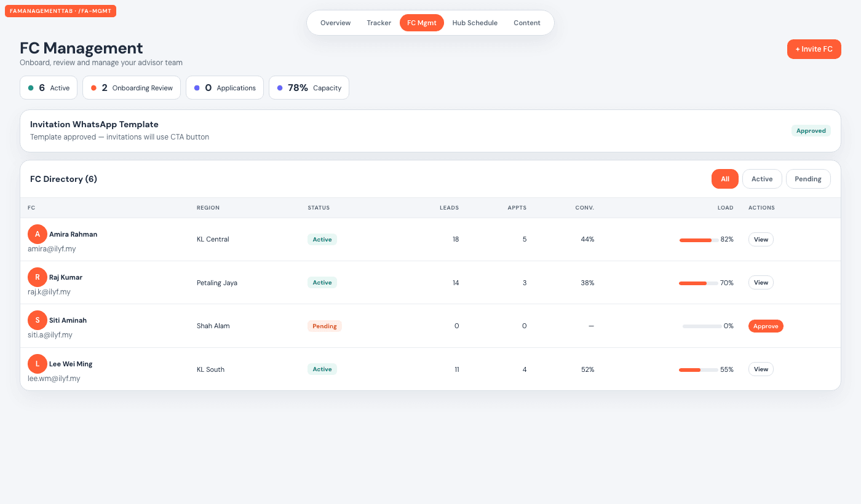Filter directory by All
Viewport: 861px width, 504px height.
(725, 179)
